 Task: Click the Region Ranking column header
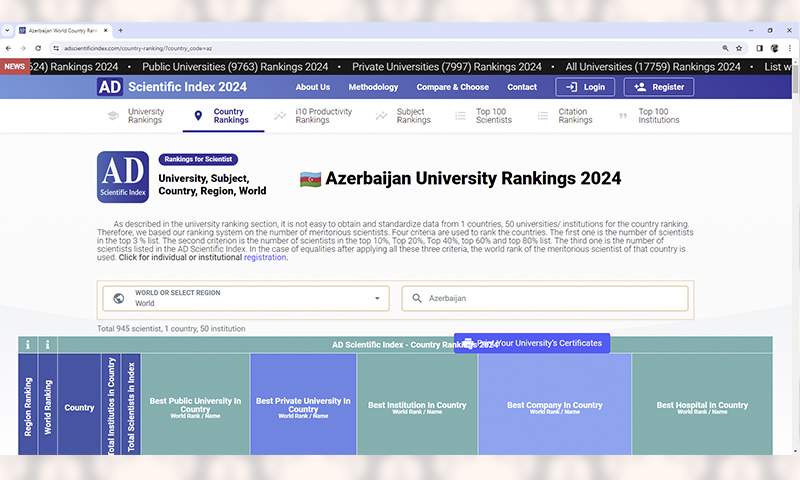[x=28, y=404]
